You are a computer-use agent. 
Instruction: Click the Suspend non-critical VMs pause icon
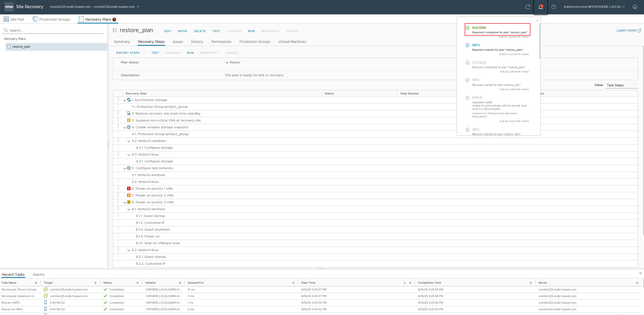click(x=129, y=120)
